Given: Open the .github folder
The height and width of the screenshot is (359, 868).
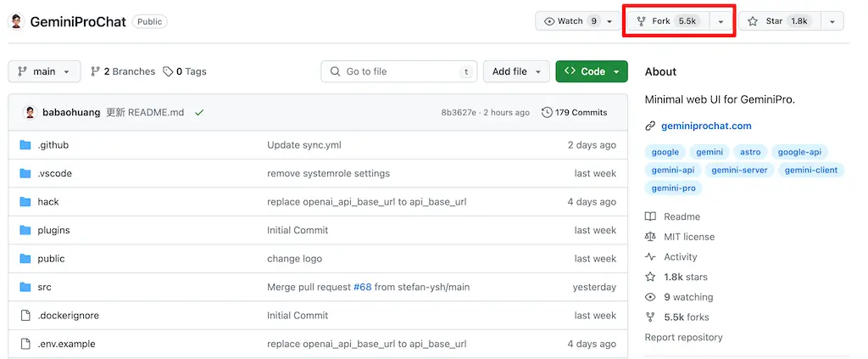Looking at the screenshot, I should coord(53,145).
